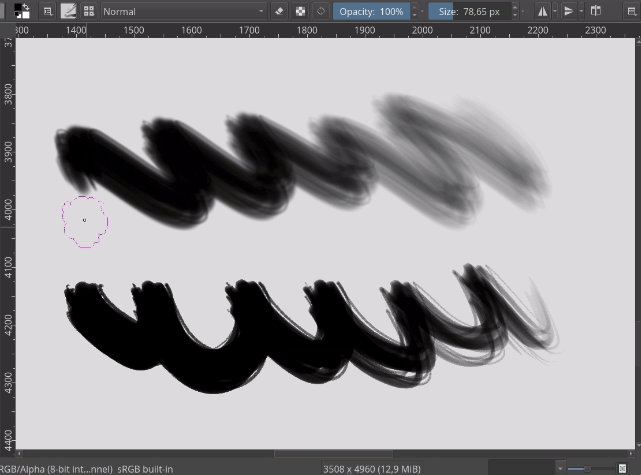This screenshot has height=475, width=641.
Task: Click the zoom level input field
Action: (x=522, y=469)
